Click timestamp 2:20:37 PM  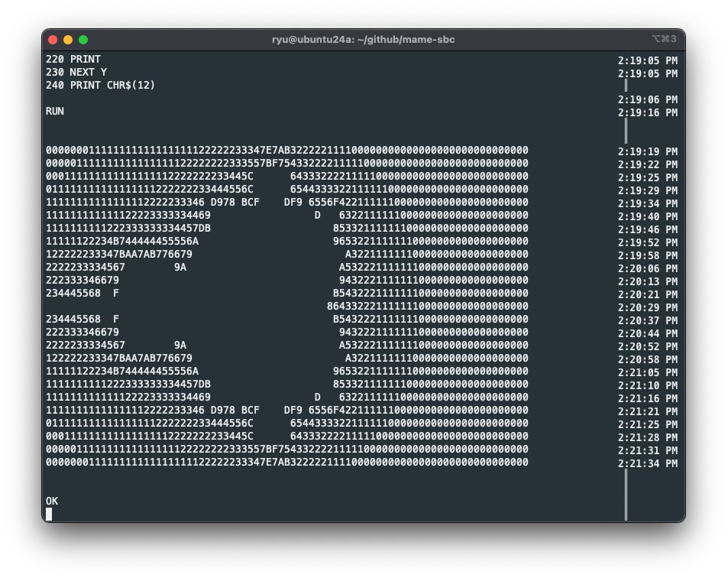648,321
